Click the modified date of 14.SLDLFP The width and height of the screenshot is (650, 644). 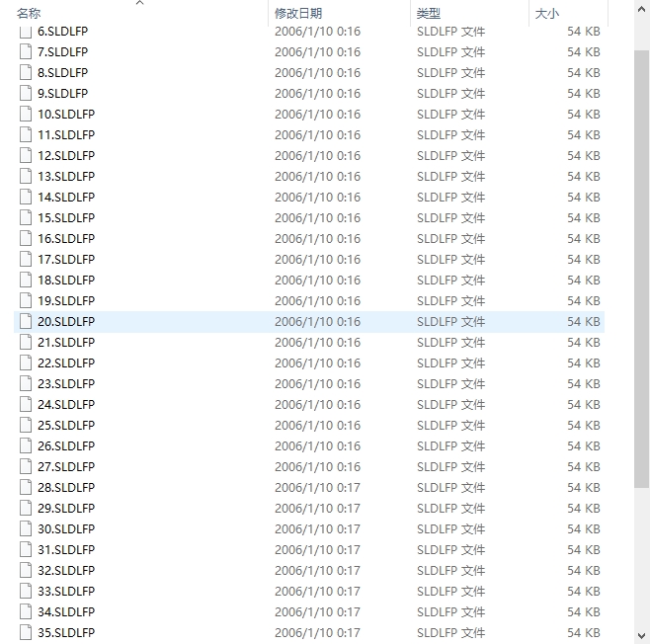317,197
